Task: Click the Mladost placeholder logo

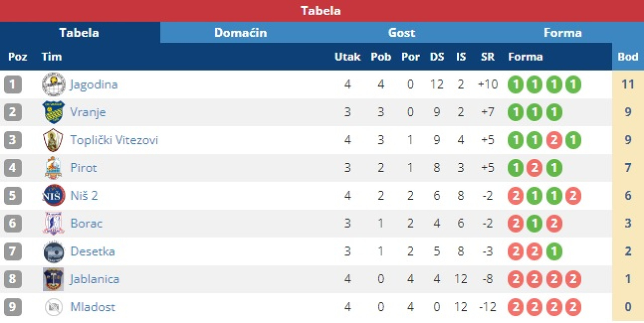Action: click(53, 307)
